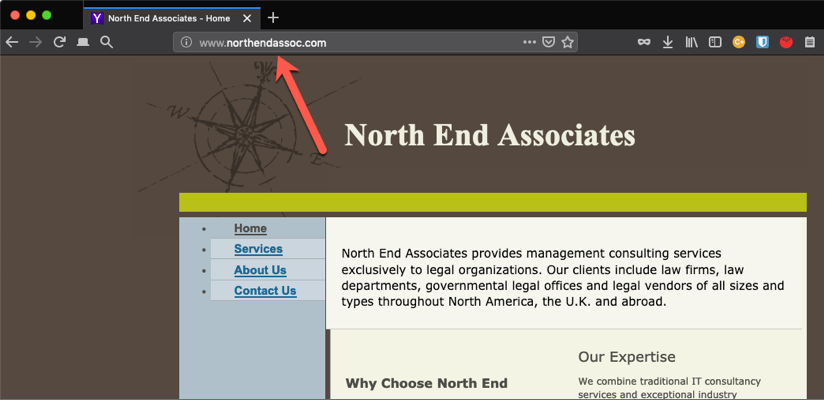Click the Our Expertise heading

626,357
